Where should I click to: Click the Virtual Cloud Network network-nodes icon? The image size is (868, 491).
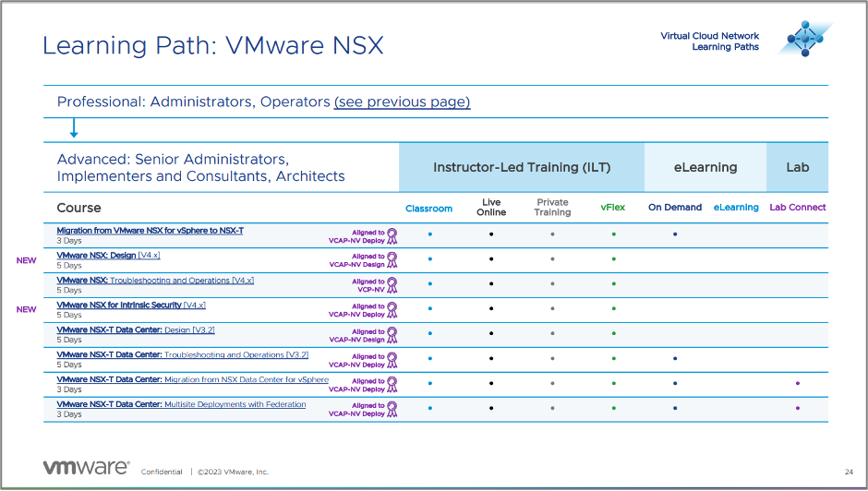(x=805, y=39)
